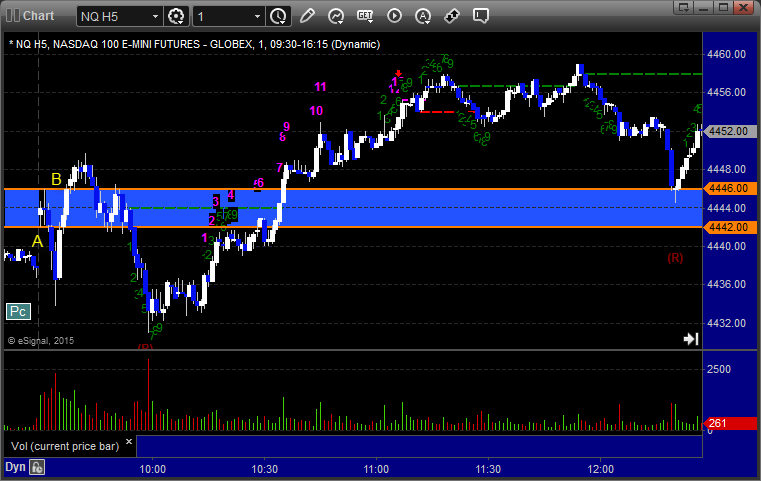Click the red down arrow sell signal
Viewport: 761px width, 481px height.
(x=398, y=73)
